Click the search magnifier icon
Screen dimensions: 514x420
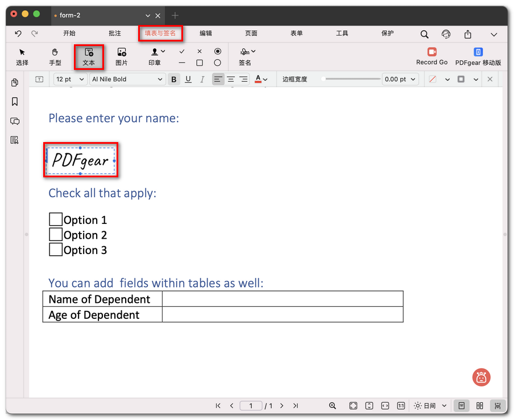(424, 34)
